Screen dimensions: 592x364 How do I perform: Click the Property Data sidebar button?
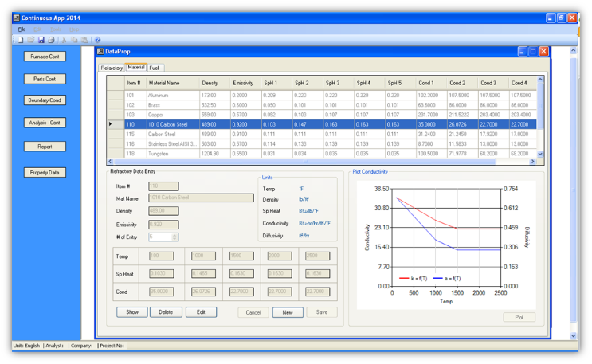(x=45, y=173)
